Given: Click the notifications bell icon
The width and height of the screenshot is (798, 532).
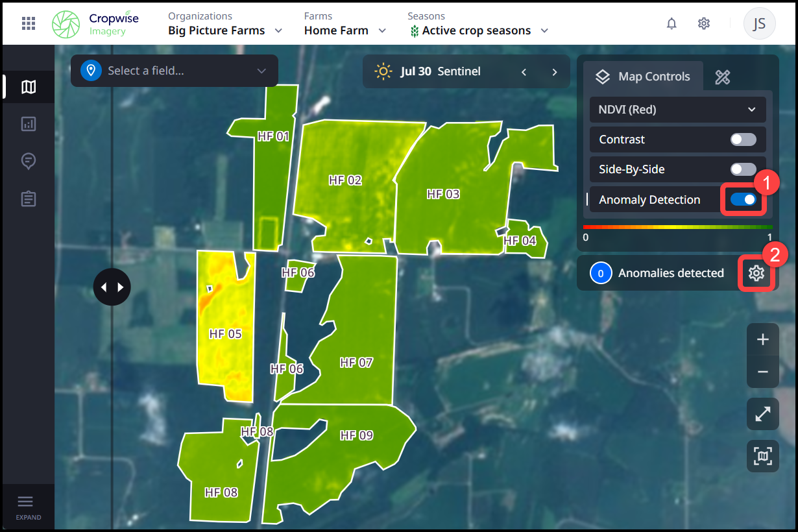Looking at the screenshot, I should 671,23.
